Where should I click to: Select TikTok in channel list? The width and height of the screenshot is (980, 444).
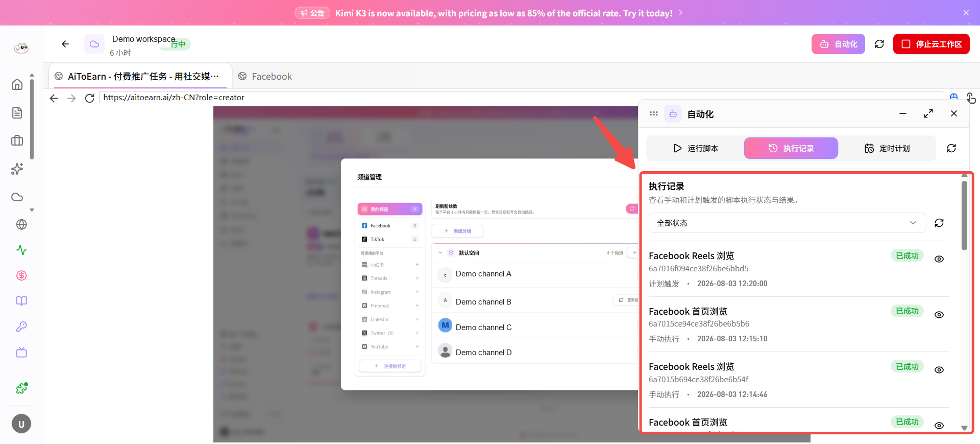(x=390, y=239)
